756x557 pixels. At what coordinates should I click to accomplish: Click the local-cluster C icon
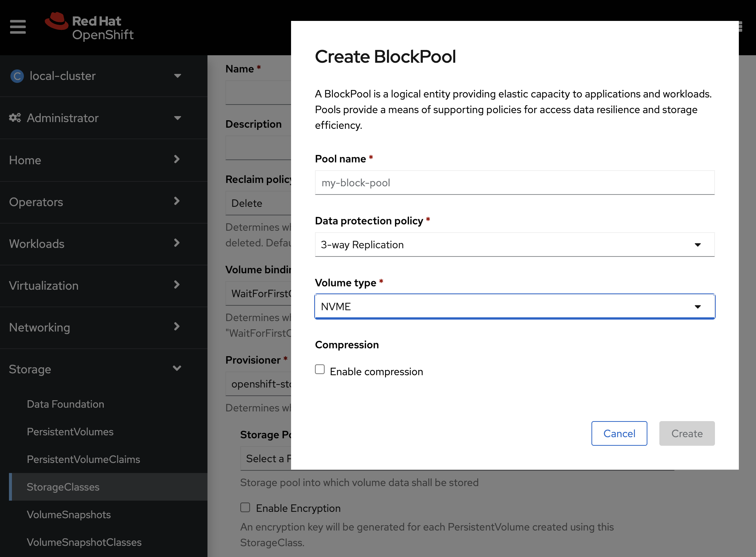[x=17, y=76]
